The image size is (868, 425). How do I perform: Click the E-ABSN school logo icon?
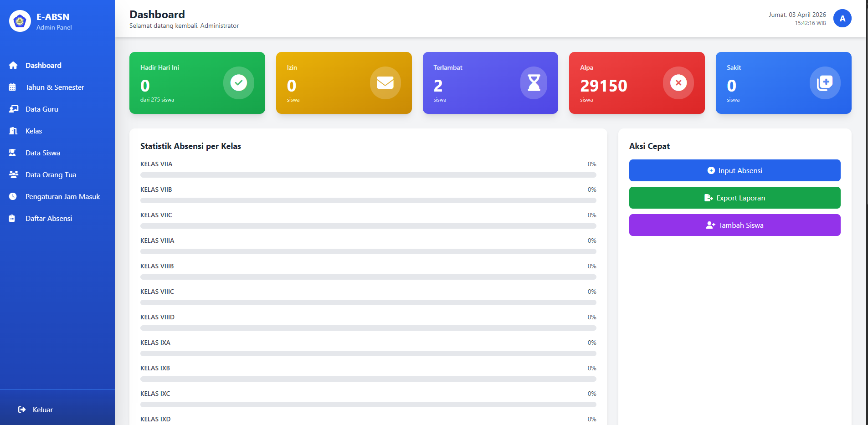20,21
